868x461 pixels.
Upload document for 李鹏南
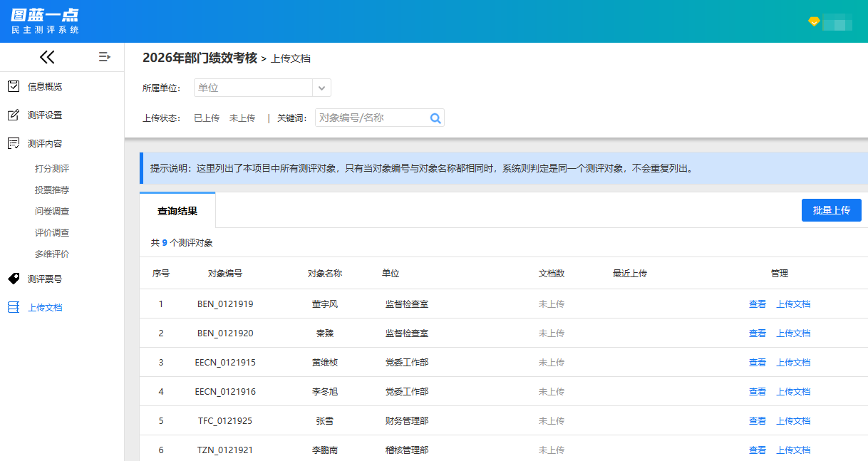(793, 450)
